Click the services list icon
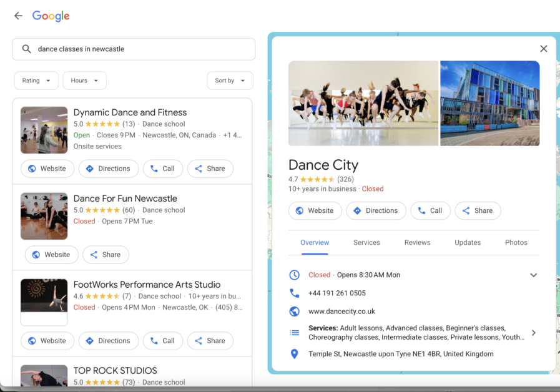The height and width of the screenshot is (392, 560). tap(294, 333)
